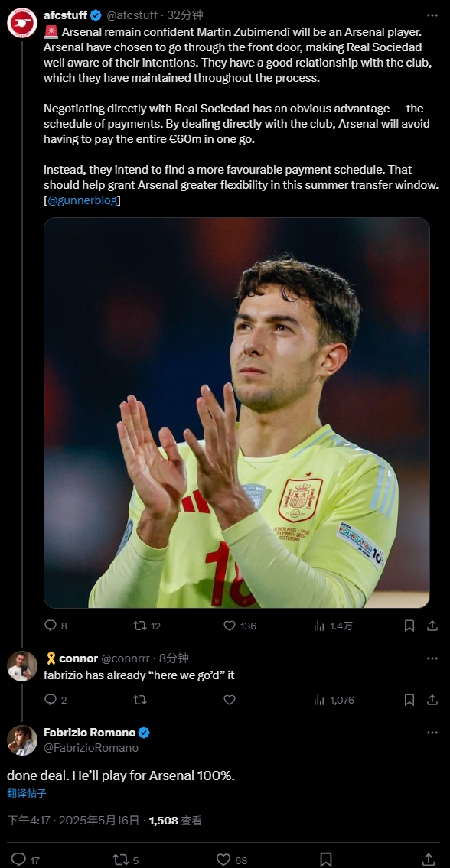Like connor's reply
450x868 pixels.
coord(230,700)
